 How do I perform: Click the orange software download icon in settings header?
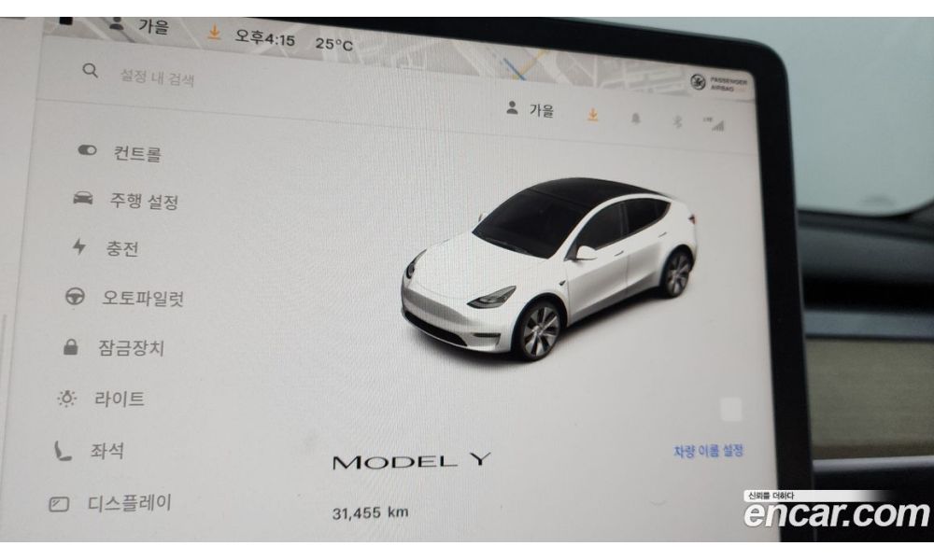(x=593, y=114)
